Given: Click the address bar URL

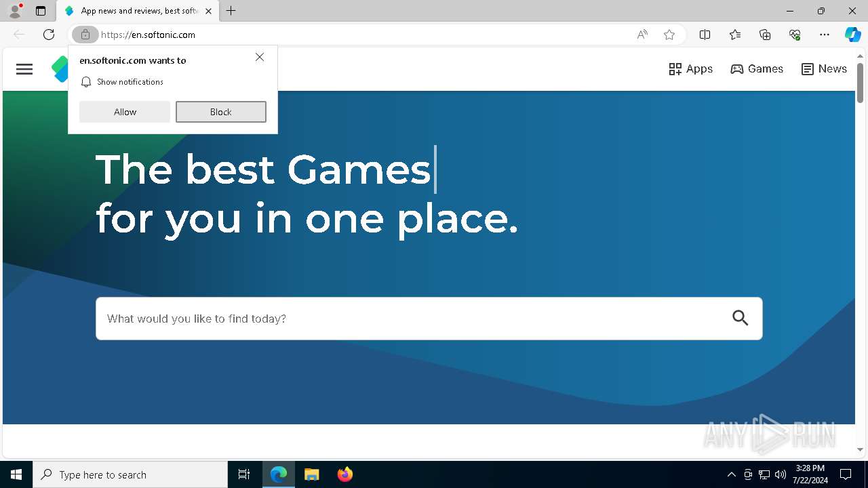Looking at the screenshot, I should pos(148,35).
